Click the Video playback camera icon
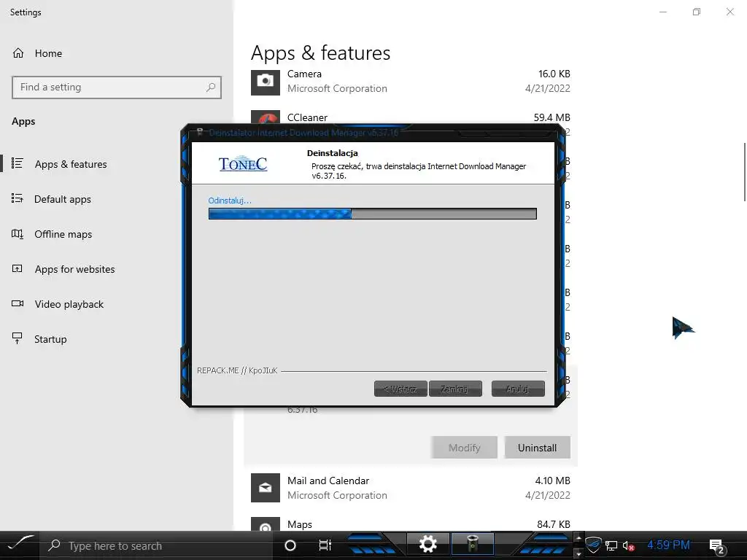Image resolution: width=747 pixels, height=560 pixels. 18,303
